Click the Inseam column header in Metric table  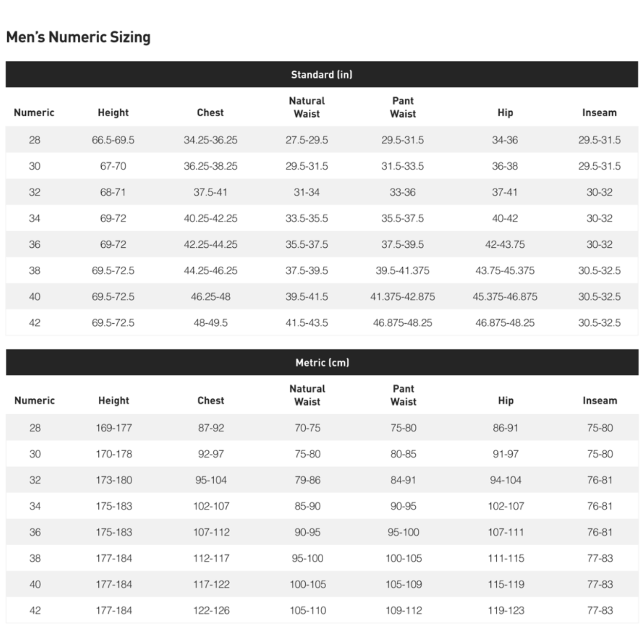pos(600,401)
